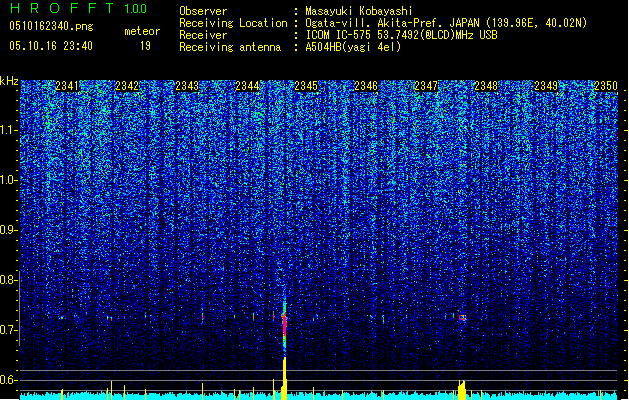
Task: Click the tall yellow intensity spike below 2345
Action: [284, 378]
